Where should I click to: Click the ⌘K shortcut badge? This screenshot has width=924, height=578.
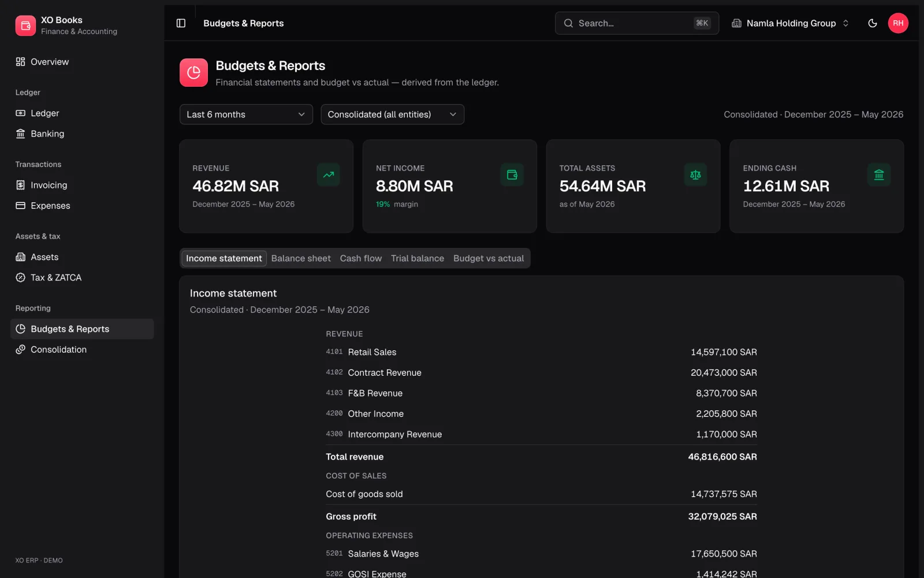[x=702, y=23]
